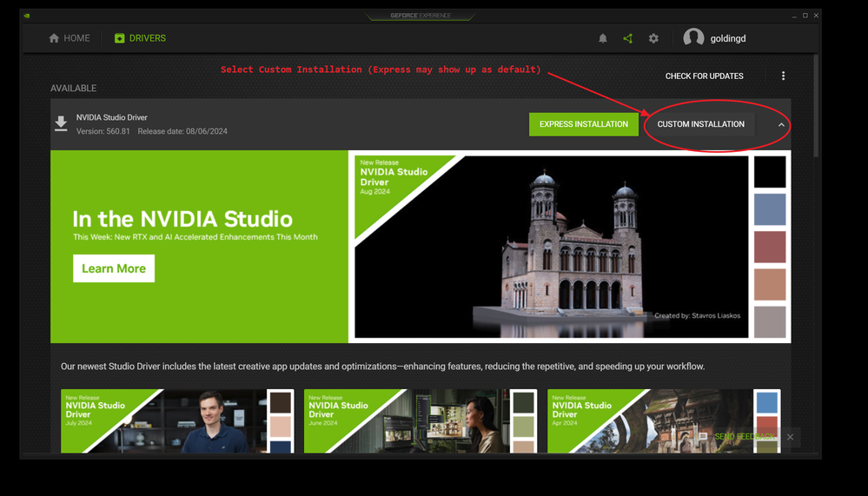Image resolution: width=868 pixels, height=496 pixels.
Task: Open the notifications bell icon
Action: 603,38
